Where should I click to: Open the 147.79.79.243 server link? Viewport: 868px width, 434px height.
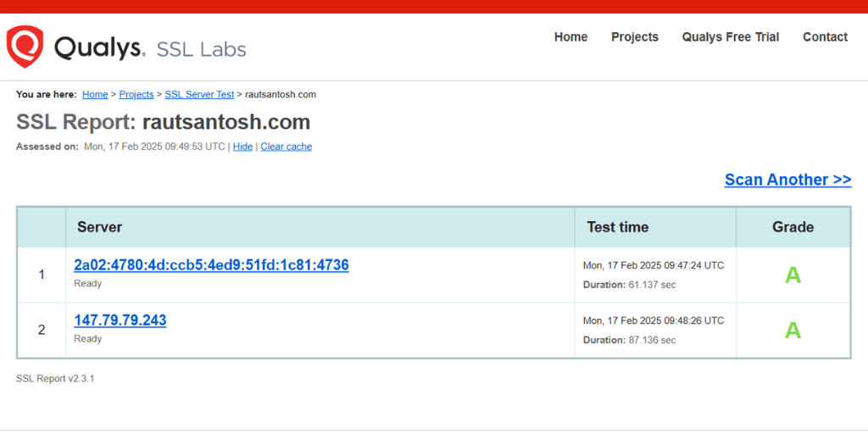[120, 320]
